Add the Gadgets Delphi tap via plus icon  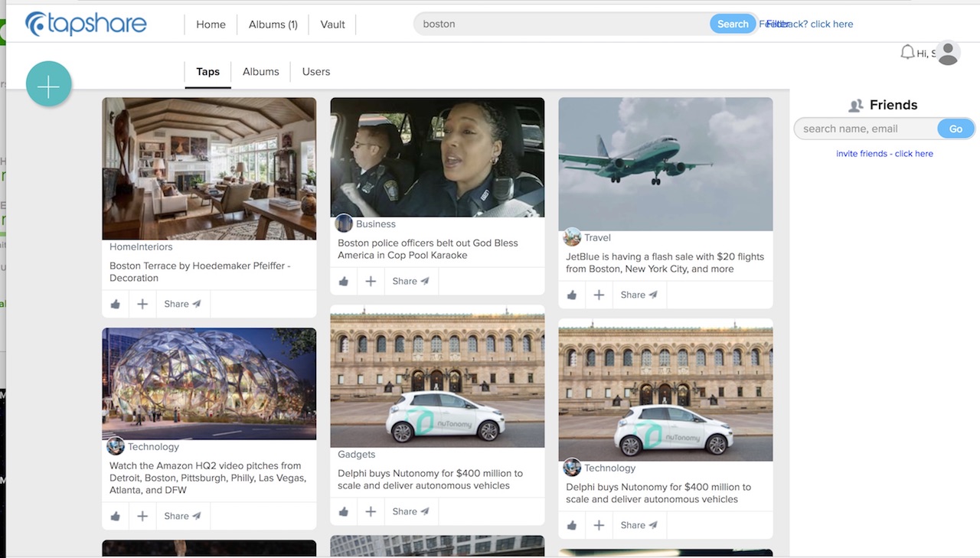pyautogui.click(x=371, y=511)
